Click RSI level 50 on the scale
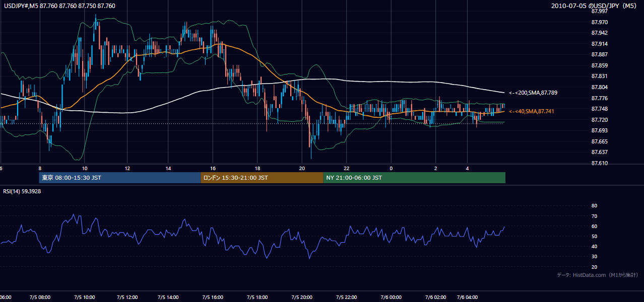The image size is (644, 302). (594, 236)
